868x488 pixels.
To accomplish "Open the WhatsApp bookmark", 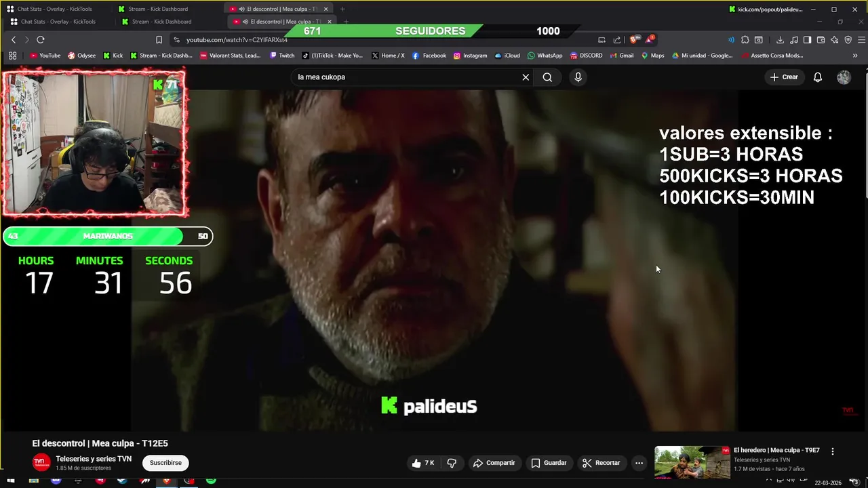I will point(545,56).
